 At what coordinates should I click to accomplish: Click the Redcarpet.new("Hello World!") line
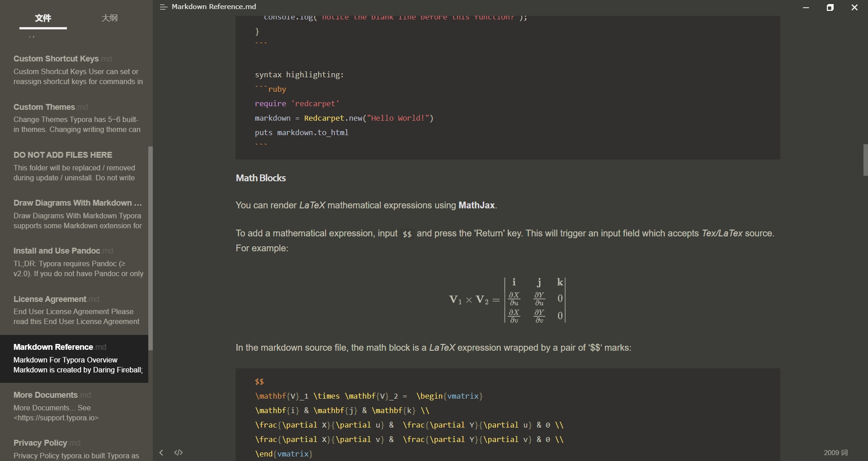pos(344,118)
